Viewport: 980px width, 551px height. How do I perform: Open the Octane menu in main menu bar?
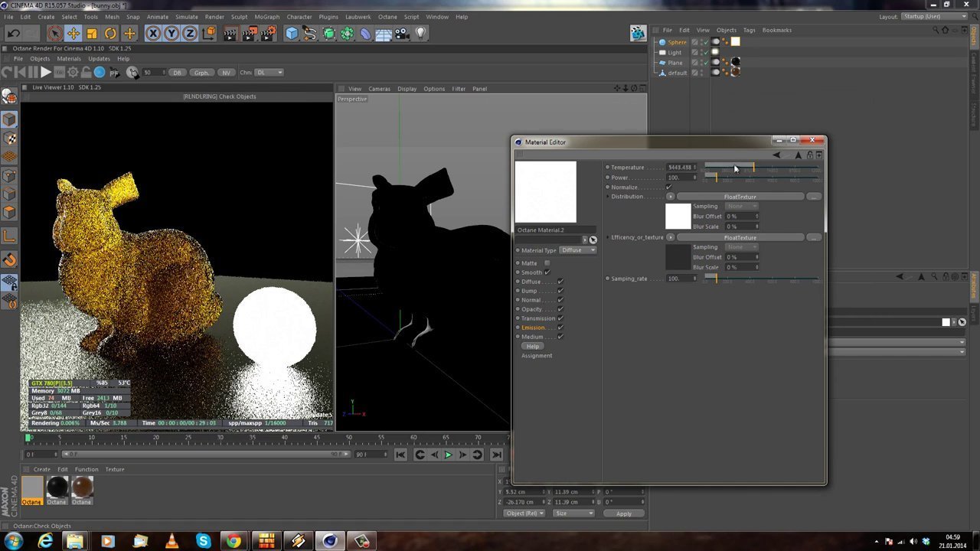point(387,17)
